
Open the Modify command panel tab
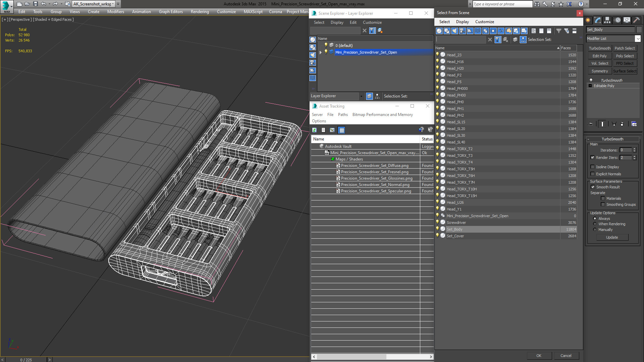point(598,20)
